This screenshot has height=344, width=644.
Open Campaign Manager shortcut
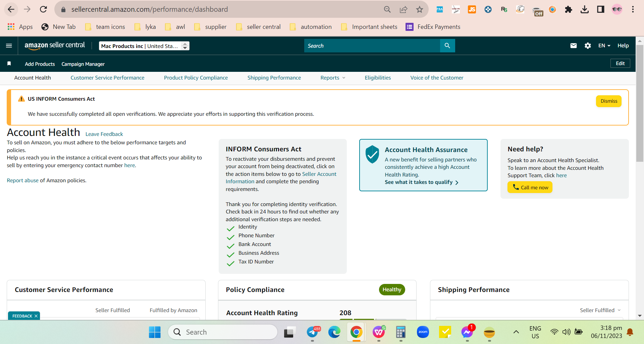pyautogui.click(x=83, y=64)
